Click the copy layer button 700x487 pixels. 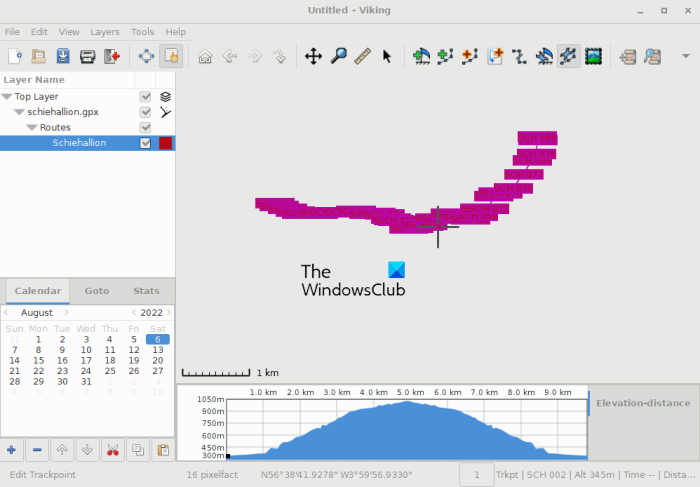tap(138, 450)
